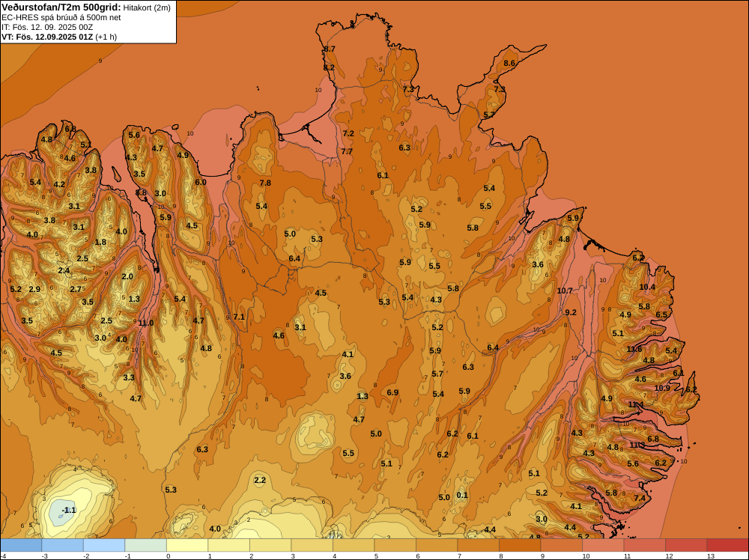The image size is (749, 560).
Task: Click the temperature value '6.5'
Action: click(661, 314)
